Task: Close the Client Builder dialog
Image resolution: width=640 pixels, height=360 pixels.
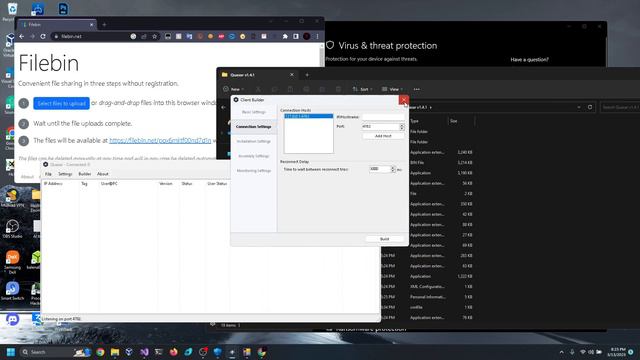Action: point(404,100)
